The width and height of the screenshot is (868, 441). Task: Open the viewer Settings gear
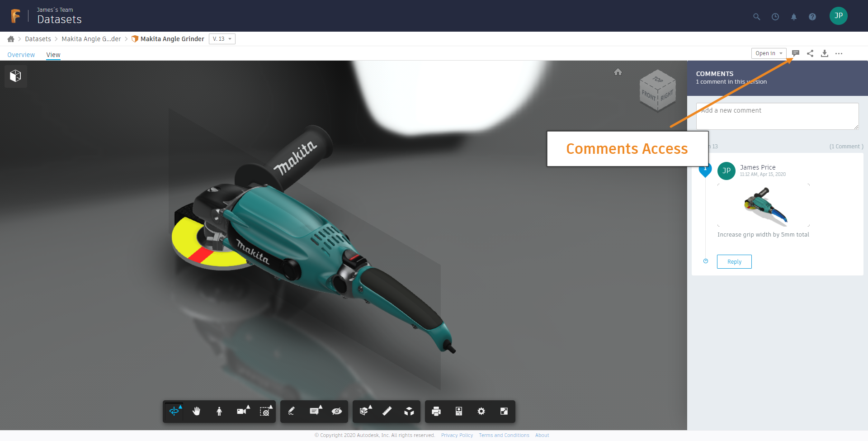pos(481,411)
